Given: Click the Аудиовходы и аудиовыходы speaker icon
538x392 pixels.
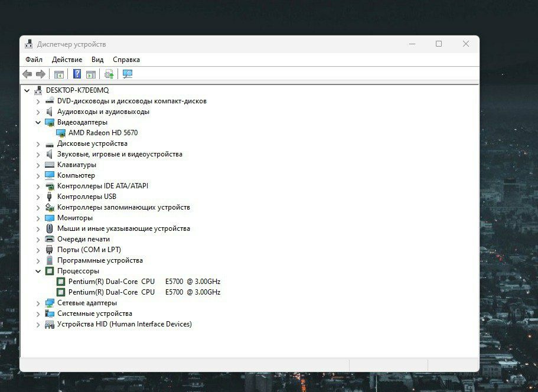Looking at the screenshot, I should coord(50,112).
